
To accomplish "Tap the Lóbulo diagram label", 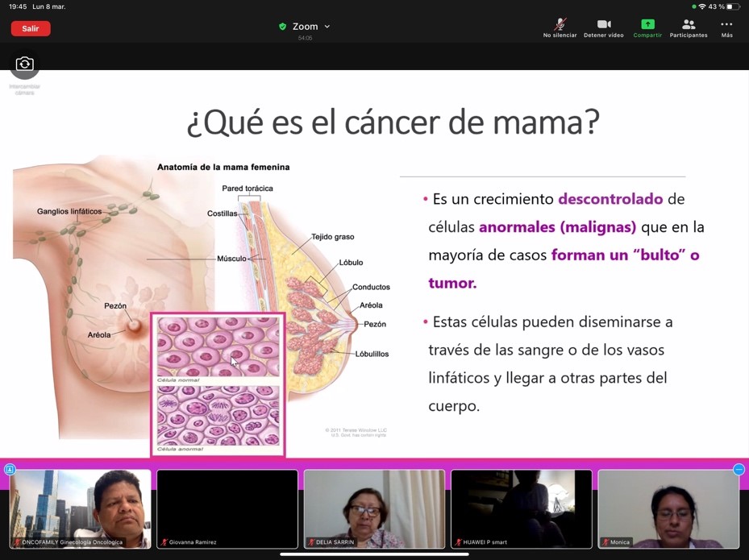I will (351, 263).
